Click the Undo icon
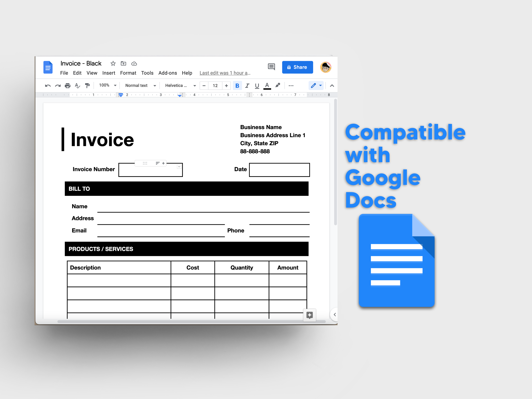Viewport: 532px width, 399px height. pos(48,85)
